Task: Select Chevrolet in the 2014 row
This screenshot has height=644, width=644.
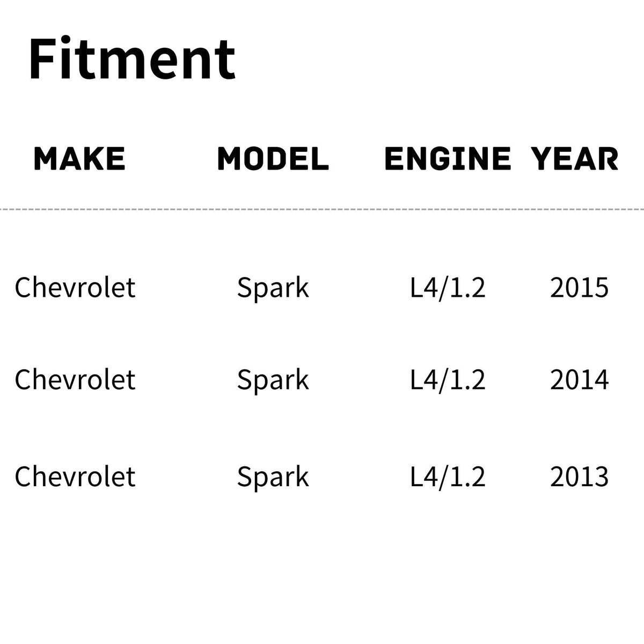Action: pyautogui.click(x=75, y=380)
